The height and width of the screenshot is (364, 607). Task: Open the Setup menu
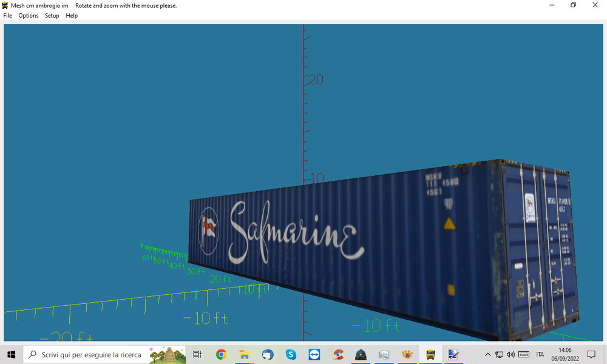coord(52,16)
